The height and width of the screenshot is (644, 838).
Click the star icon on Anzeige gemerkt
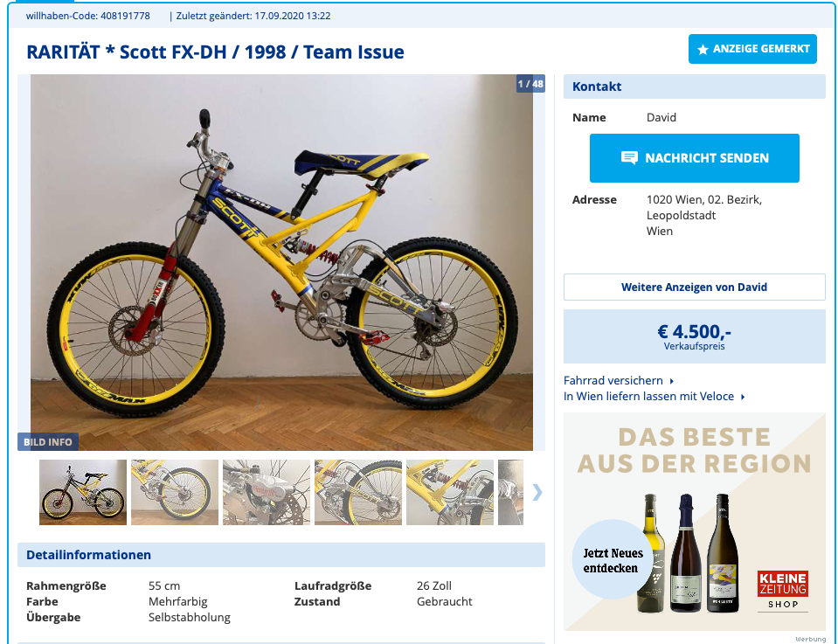pos(703,50)
